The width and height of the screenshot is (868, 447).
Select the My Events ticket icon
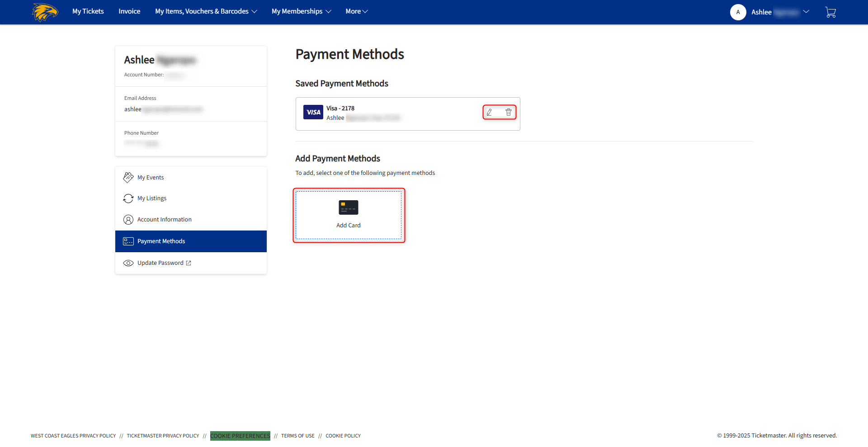click(128, 177)
